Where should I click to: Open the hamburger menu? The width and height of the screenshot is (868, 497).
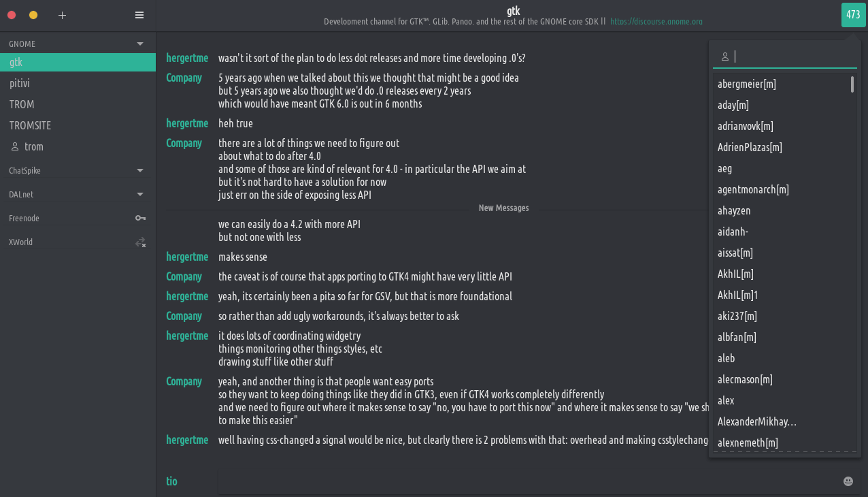[139, 15]
